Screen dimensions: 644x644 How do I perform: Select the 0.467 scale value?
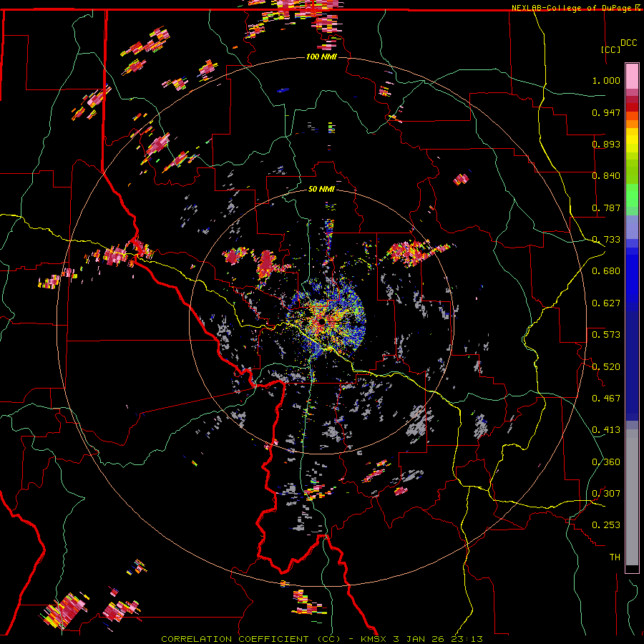tap(606, 398)
